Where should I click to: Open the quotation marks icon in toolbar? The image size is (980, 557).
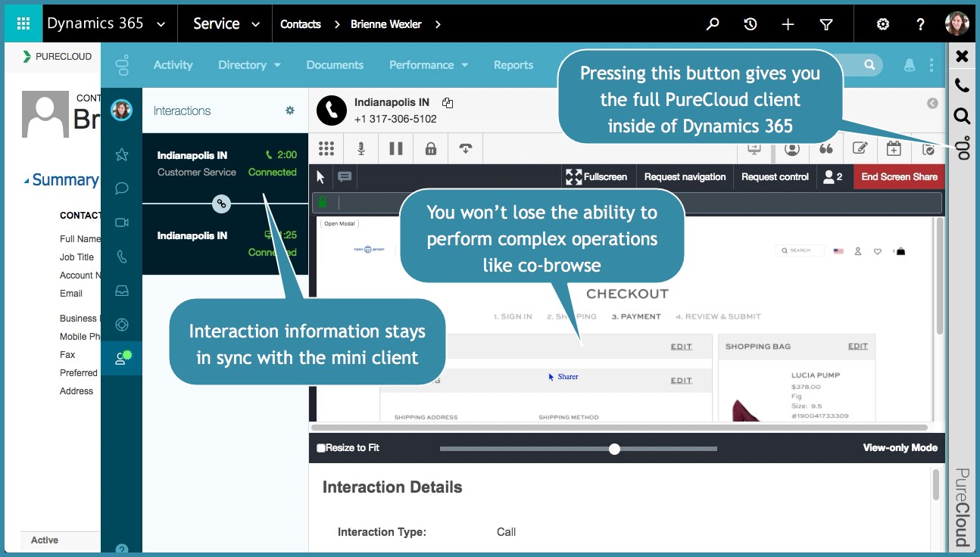[x=826, y=148]
